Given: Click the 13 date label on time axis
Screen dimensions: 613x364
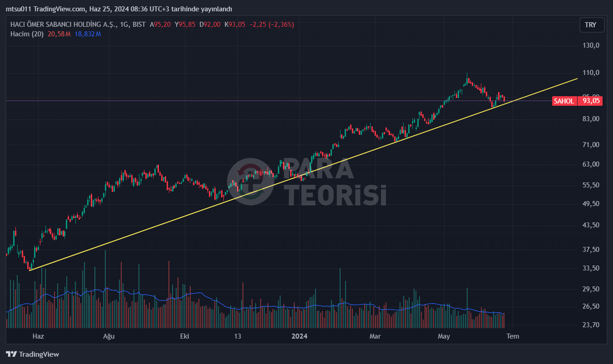Looking at the screenshot, I should 237,336.
